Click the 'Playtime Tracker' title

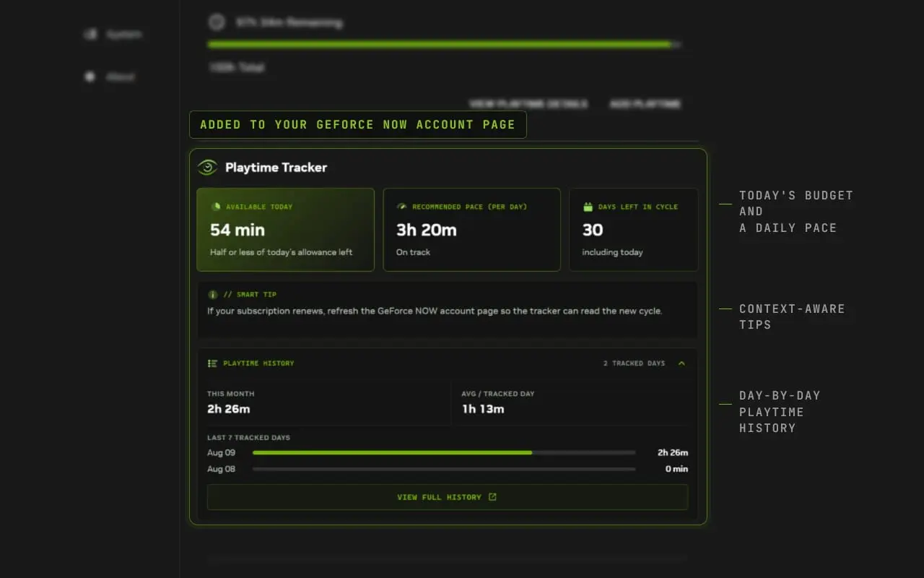(x=276, y=168)
